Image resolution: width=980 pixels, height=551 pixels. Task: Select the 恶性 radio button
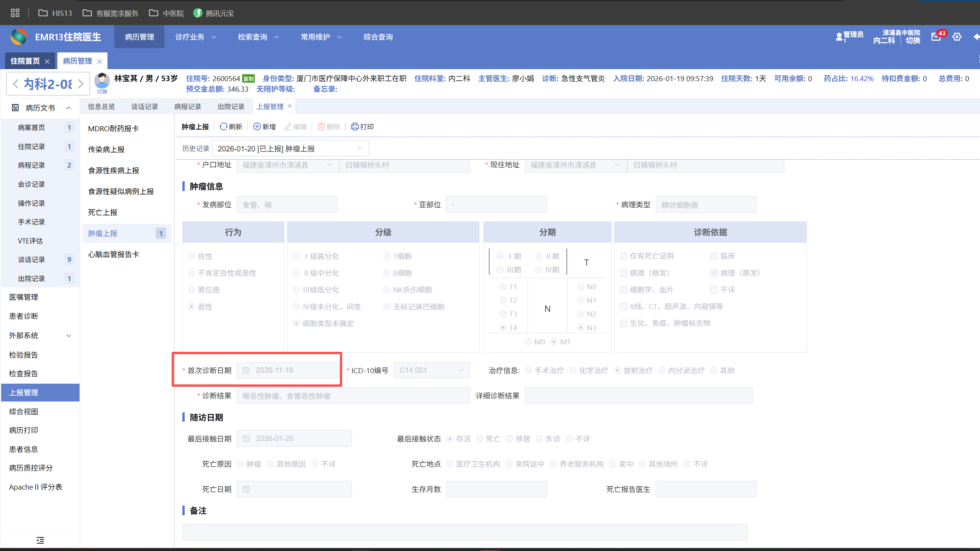[192, 307]
